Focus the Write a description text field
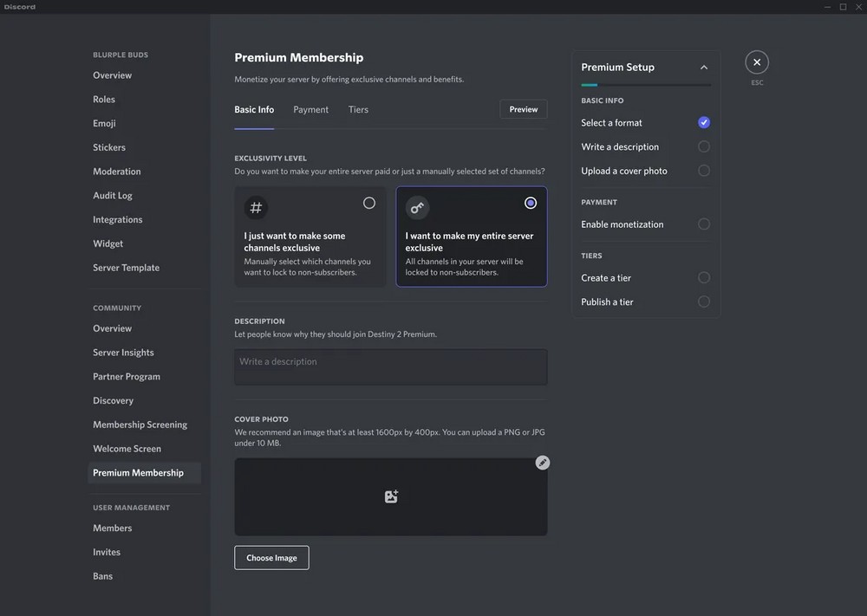 click(x=390, y=366)
